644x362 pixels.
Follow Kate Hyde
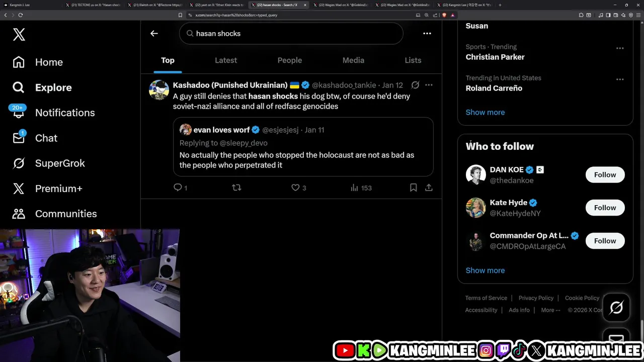[605, 208]
